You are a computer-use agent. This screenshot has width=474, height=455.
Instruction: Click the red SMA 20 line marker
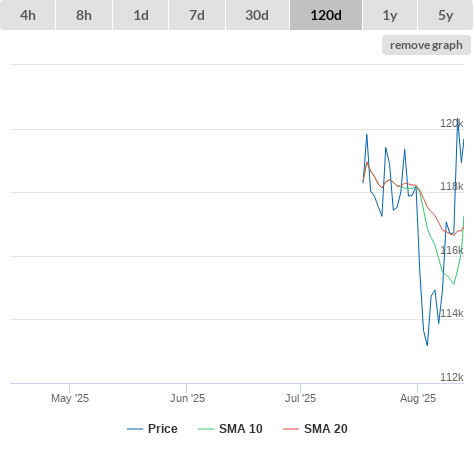pos(291,429)
